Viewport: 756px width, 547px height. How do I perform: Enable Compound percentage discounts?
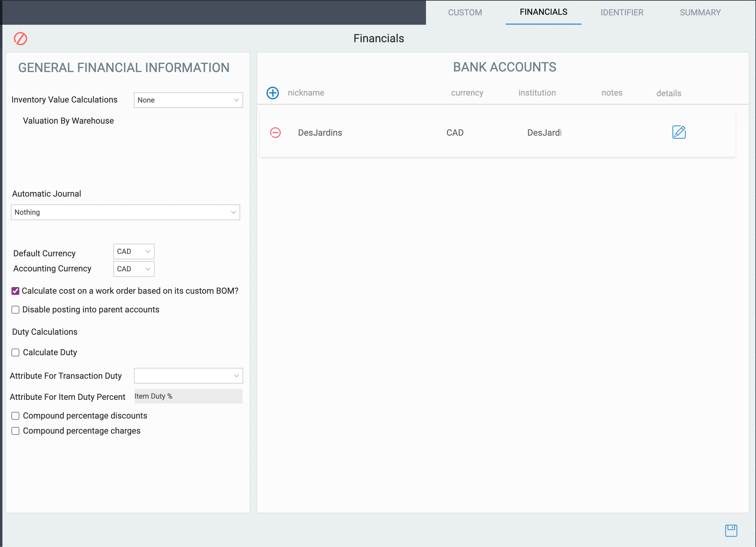[15, 416]
